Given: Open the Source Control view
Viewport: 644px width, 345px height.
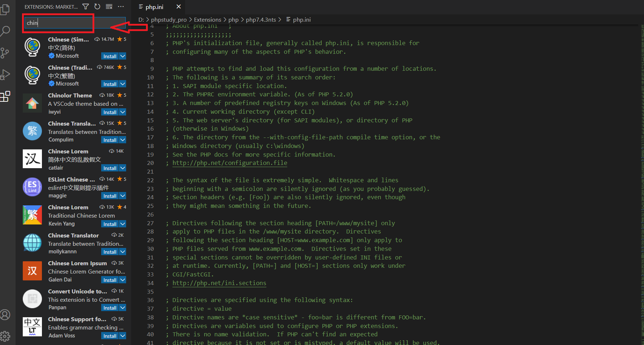Looking at the screenshot, I should (x=6, y=53).
